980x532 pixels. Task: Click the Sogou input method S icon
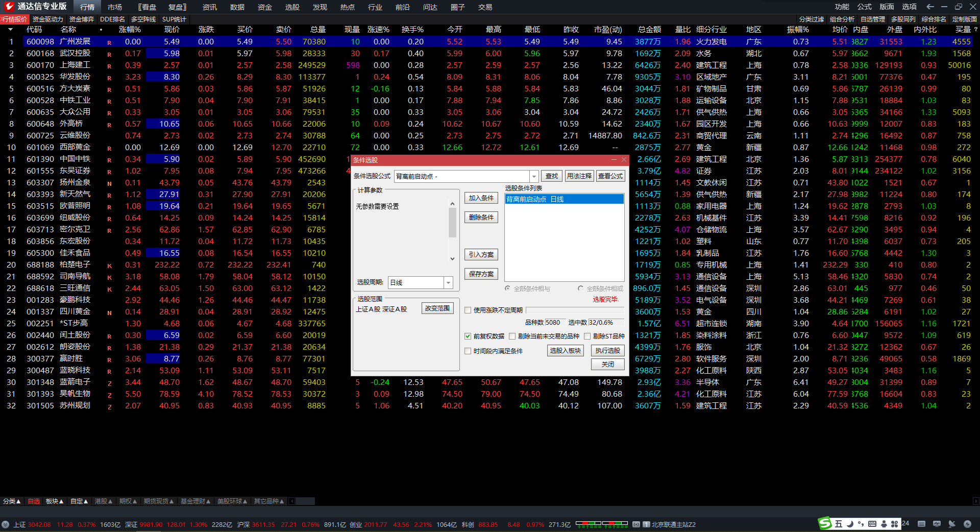point(824,523)
